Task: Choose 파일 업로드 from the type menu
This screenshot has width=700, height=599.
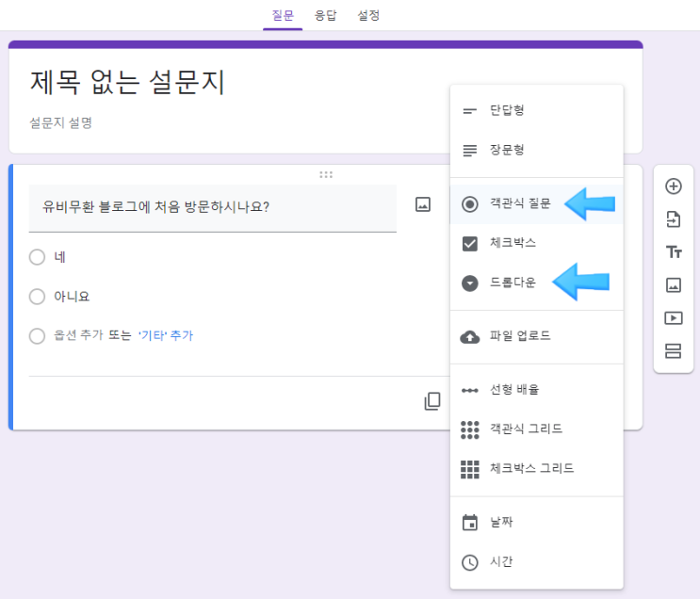Action: point(537,336)
